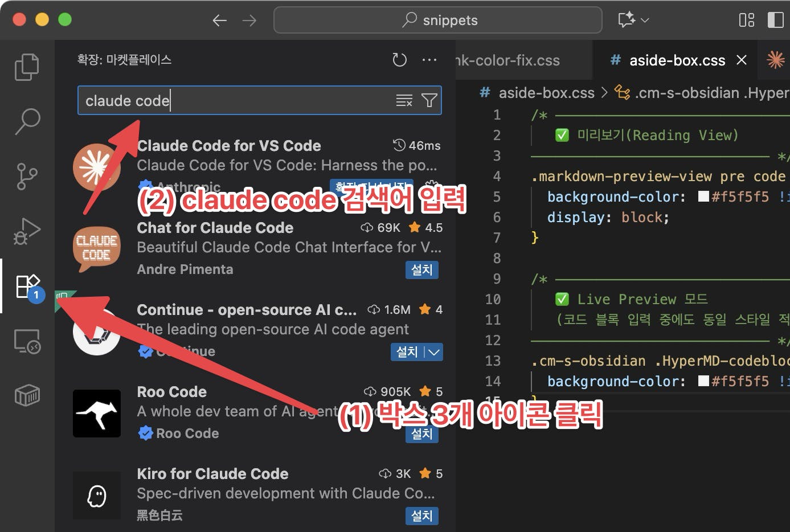Click the '확장: 마켓플레이스' panel title
The image size is (790, 532).
click(x=124, y=60)
